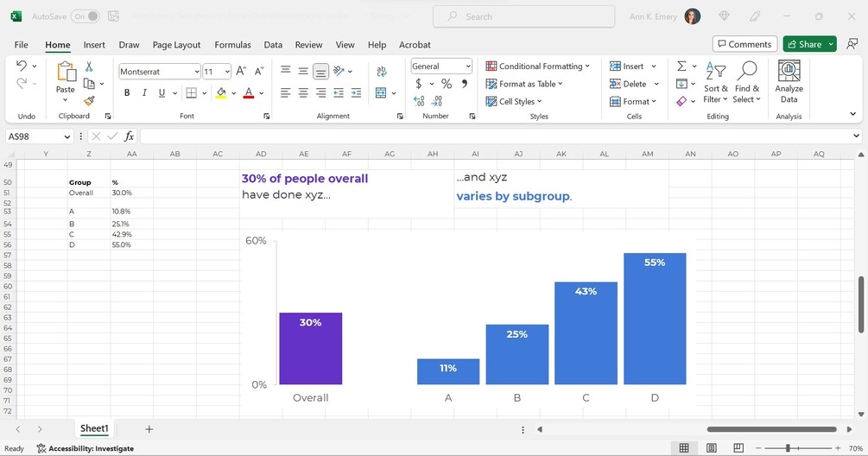Click the Merge & Center icon
The height and width of the screenshot is (456, 868).
[x=381, y=93]
